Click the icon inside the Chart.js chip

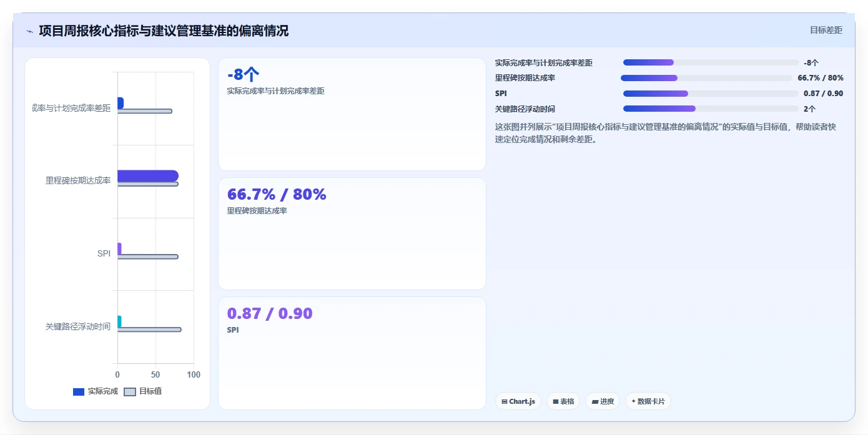(504, 401)
